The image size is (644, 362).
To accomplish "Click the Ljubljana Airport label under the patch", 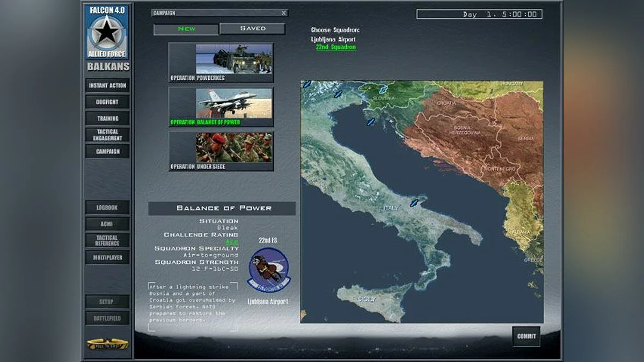I will (268, 302).
